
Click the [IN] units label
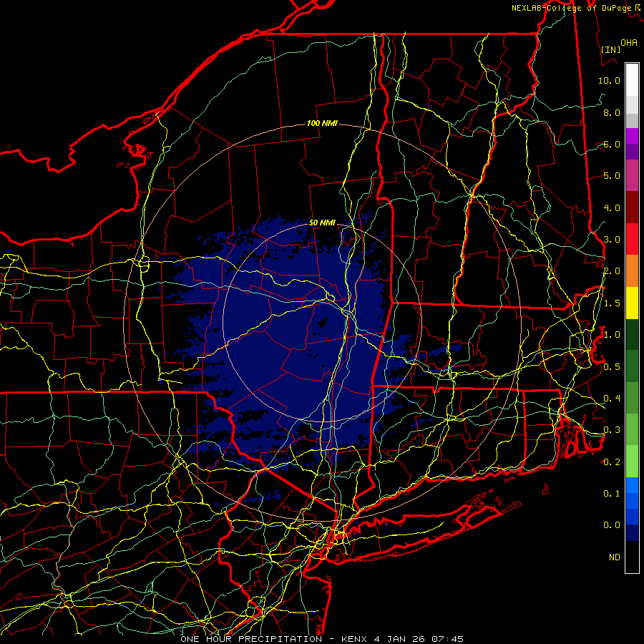click(x=610, y=49)
